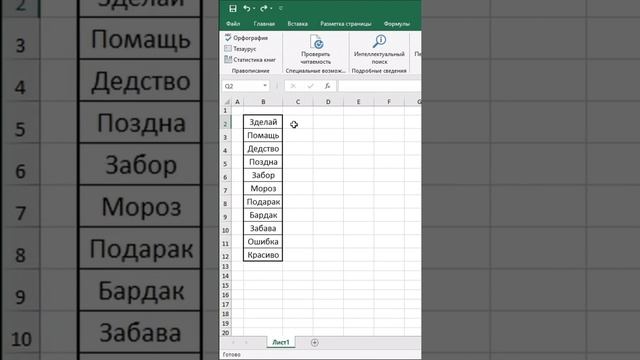Click the Готово status bar text
This screenshot has height=360, width=640.
(x=231, y=355)
